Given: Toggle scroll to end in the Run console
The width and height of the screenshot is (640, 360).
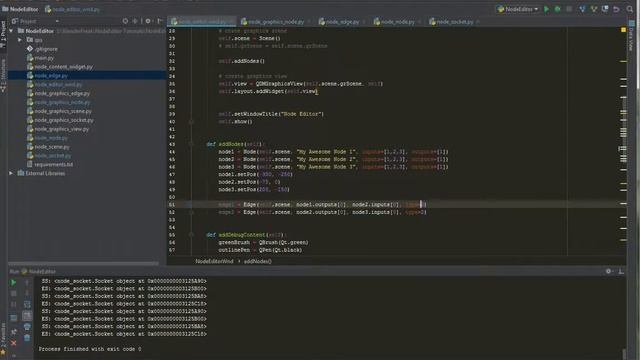Looking at the screenshot, I should coord(27,316).
